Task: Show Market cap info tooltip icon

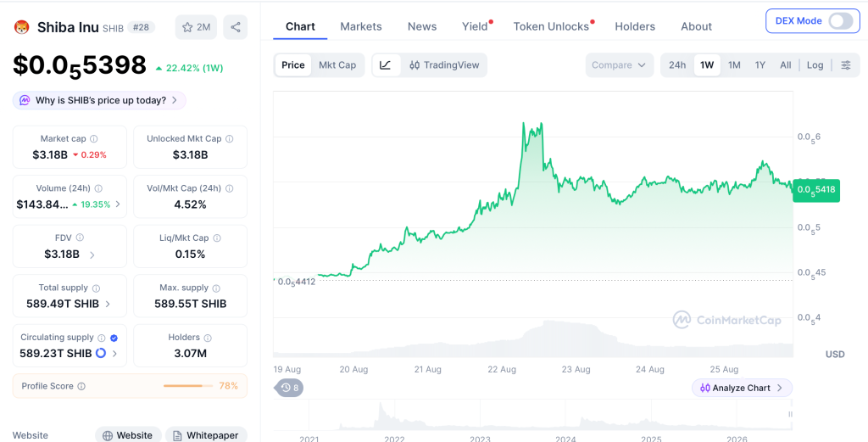Action: [x=93, y=139]
